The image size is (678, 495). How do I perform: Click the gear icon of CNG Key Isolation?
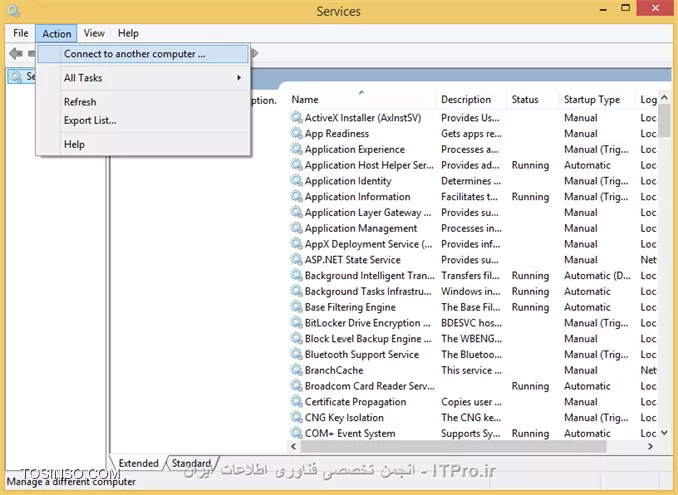[x=296, y=417]
